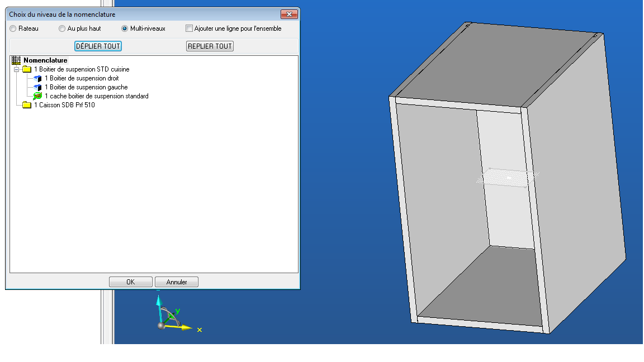
Task: Click the 3D axis triad origin sphere
Action: tap(162, 326)
